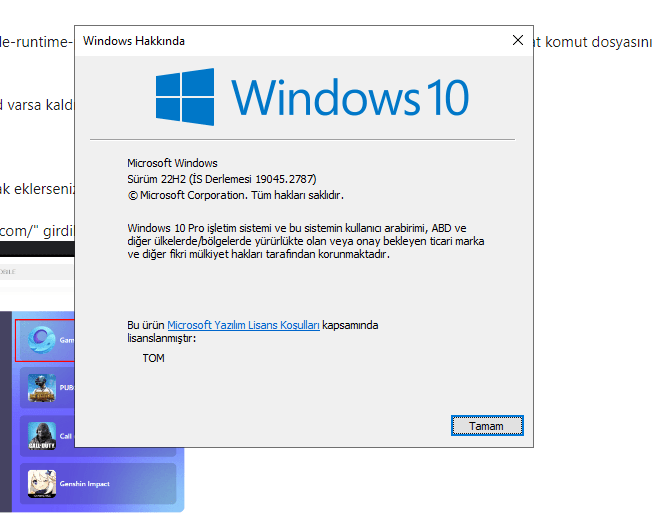Click the Windows Hakkında title text
This screenshot has height=515, width=652.
point(133,41)
